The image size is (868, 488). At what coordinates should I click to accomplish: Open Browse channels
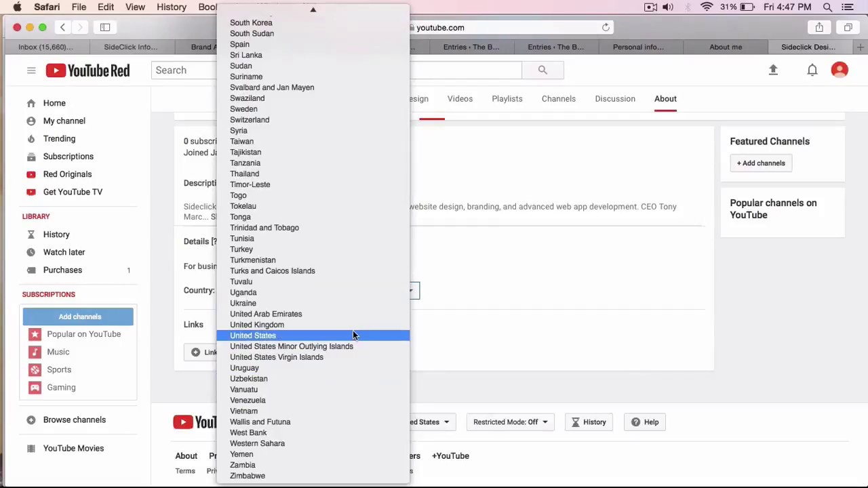click(x=74, y=420)
